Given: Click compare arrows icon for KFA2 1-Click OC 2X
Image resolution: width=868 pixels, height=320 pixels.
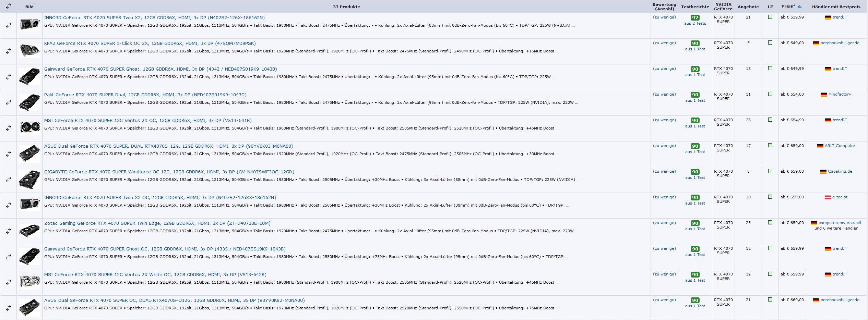Looking at the screenshot, I should (x=9, y=51).
